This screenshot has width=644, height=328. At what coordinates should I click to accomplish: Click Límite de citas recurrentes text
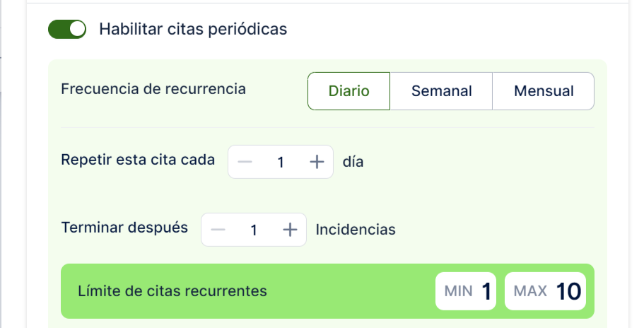click(172, 291)
